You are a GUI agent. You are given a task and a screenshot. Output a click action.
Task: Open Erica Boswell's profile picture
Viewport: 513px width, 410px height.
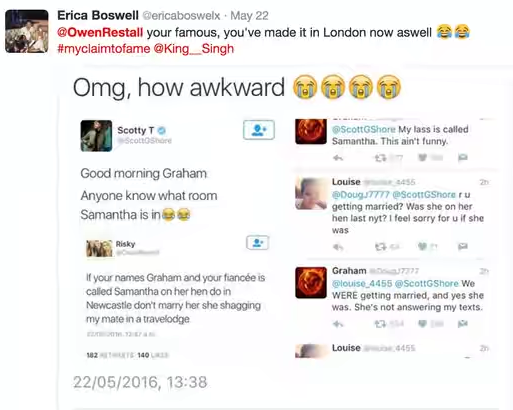point(27,31)
